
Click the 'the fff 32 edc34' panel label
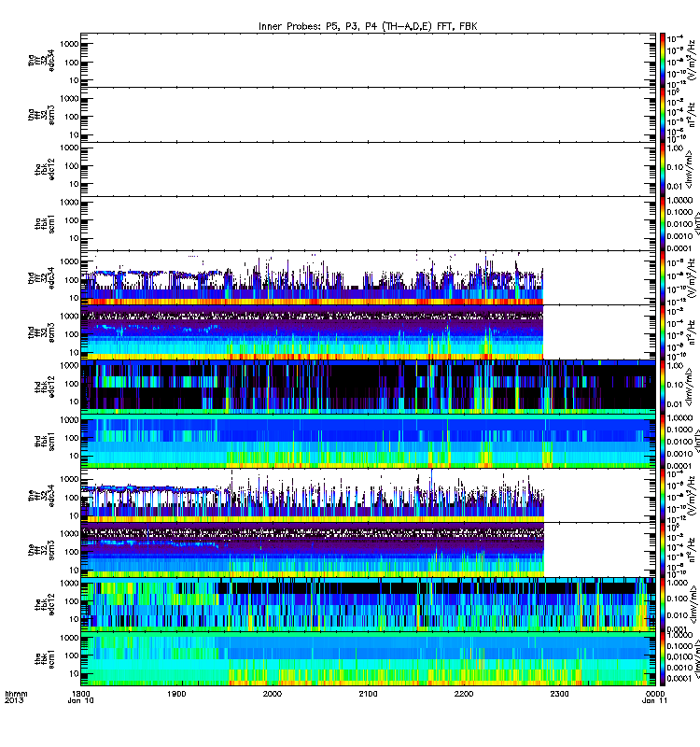(41, 496)
